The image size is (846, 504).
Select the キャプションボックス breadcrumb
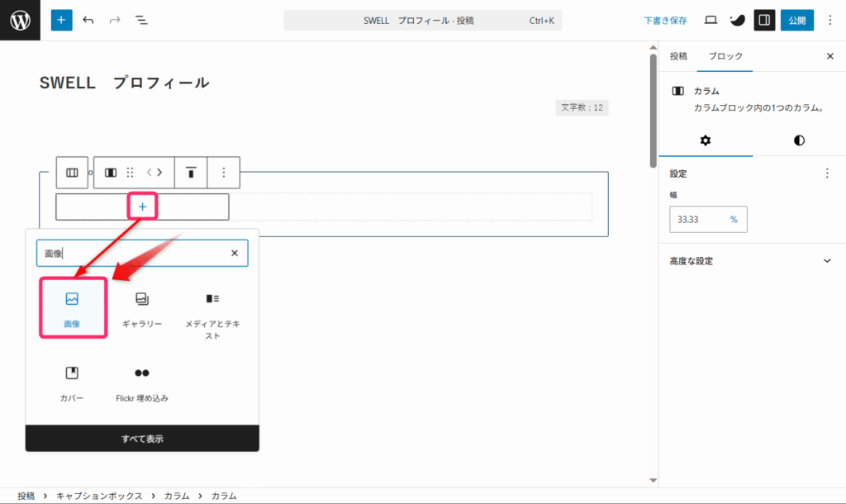(99, 496)
